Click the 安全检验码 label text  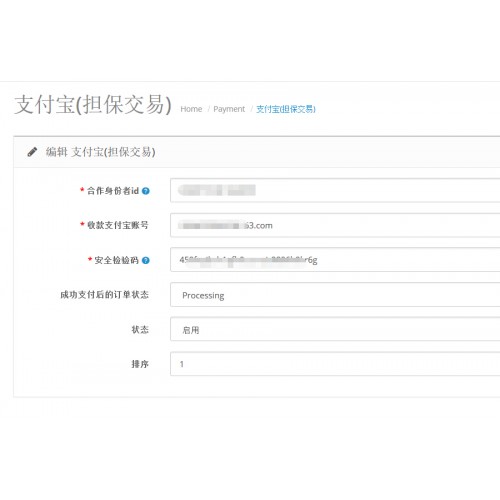pos(116,260)
